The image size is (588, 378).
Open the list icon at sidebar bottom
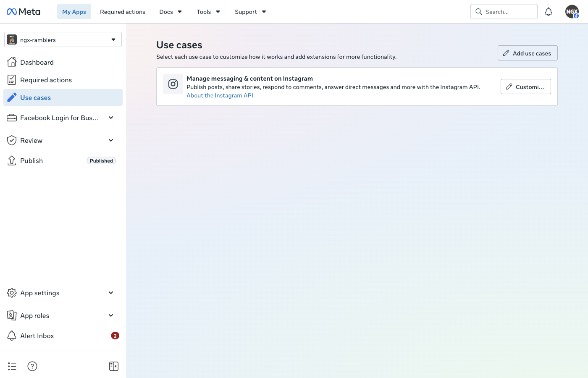click(12, 366)
